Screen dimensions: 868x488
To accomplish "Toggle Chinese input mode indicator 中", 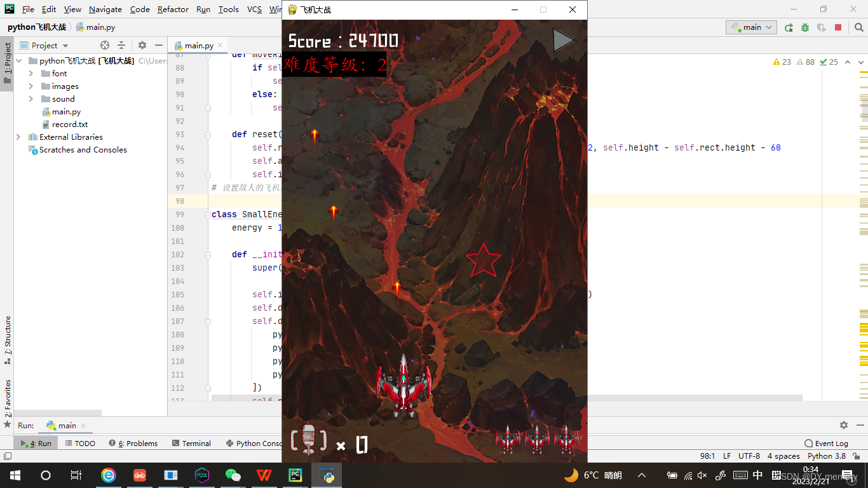I will click(757, 475).
